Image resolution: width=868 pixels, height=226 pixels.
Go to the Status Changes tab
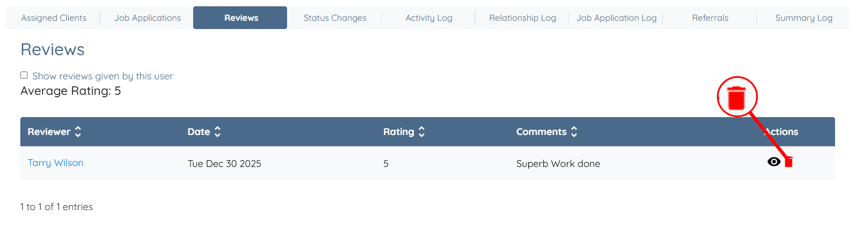335,18
